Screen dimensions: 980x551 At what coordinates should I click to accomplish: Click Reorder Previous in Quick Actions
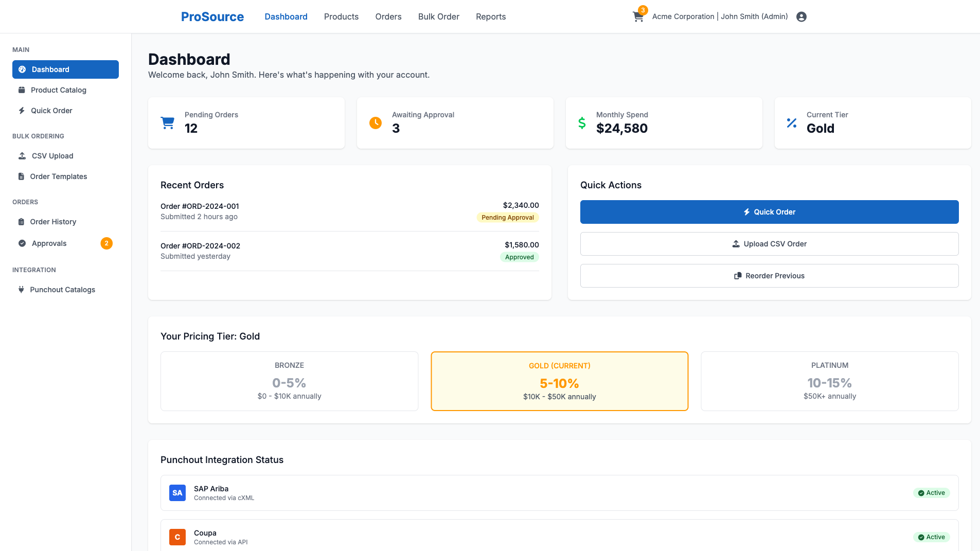769,275
